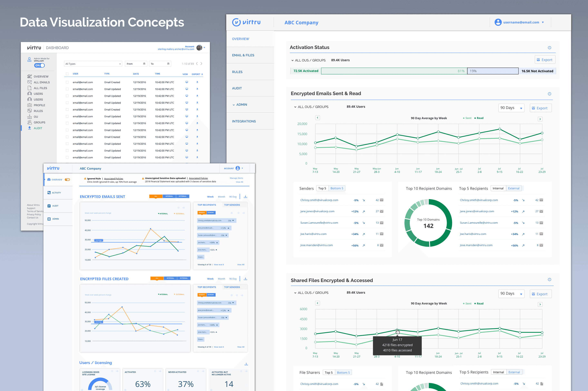Go to next page in audit table
The image size is (588, 391).
pyautogui.click(x=201, y=64)
